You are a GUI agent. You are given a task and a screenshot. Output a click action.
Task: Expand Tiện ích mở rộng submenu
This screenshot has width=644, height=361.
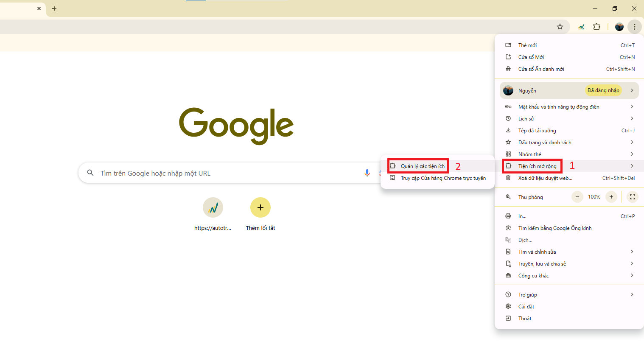(x=569, y=166)
